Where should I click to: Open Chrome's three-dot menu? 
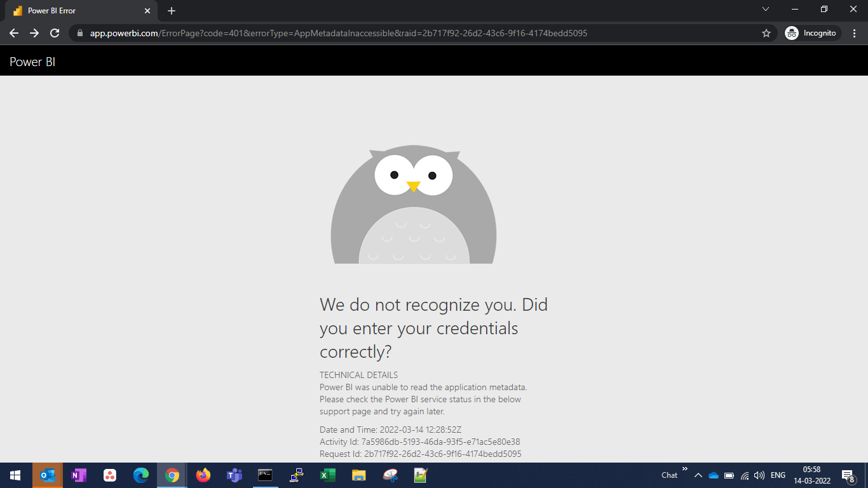pyautogui.click(x=855, y=33)
